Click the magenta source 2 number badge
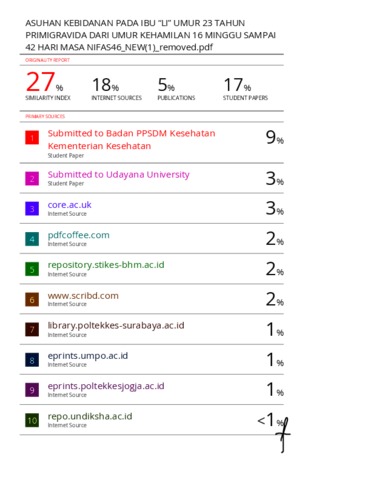Screen dimensions: 371x480 (x=32, y=178)
